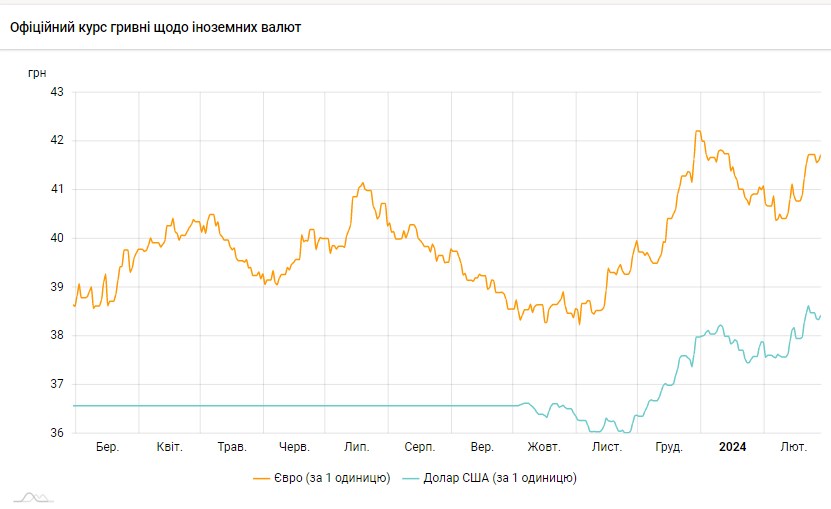
Task: Click the Лип. month label on x-axis
Action: pyautogui.click(x=357, y=447)
